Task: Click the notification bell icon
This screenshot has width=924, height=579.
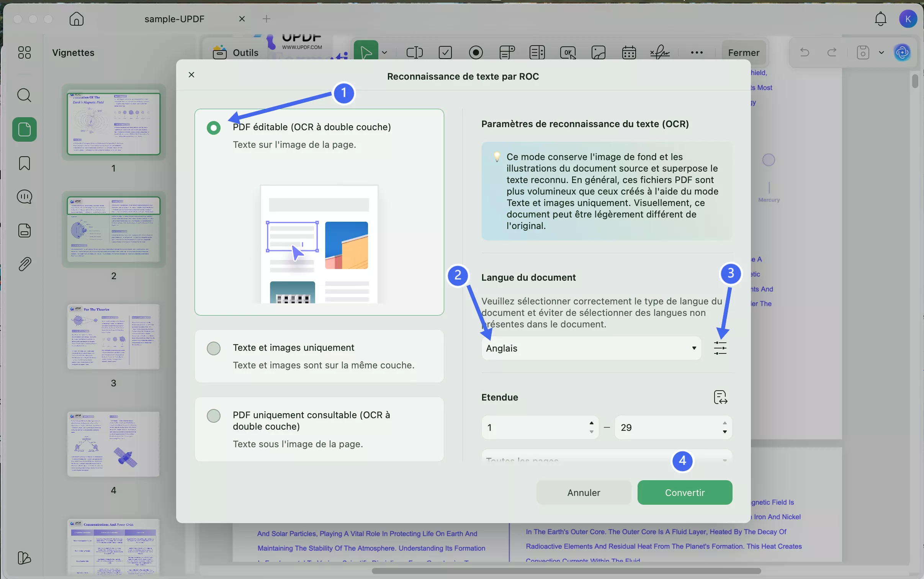Action: click(880, 19)
